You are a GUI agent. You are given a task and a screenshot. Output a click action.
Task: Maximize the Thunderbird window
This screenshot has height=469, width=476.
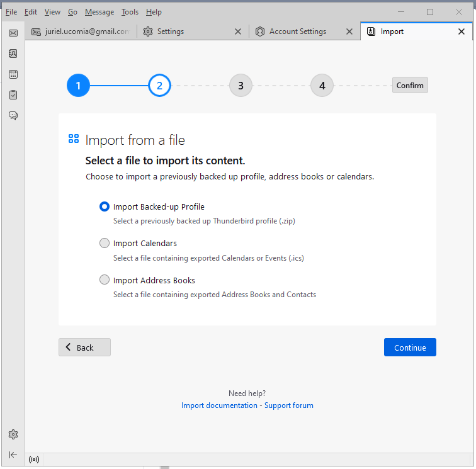430,12
